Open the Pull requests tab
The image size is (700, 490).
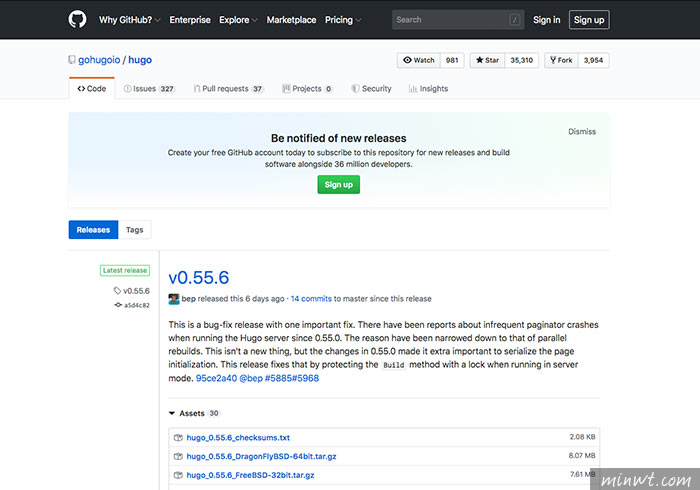point(228,88)
